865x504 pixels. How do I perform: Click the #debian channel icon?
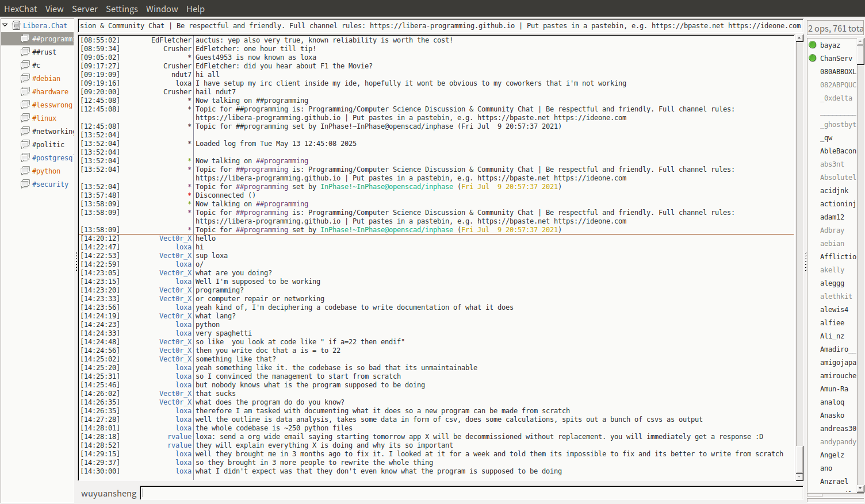[x=25, y=78]
